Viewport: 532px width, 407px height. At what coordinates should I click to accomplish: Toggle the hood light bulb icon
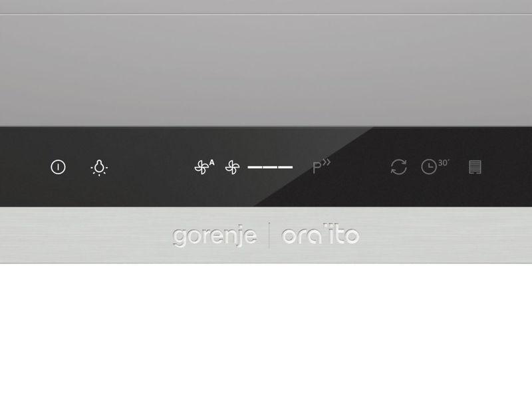pyautogui.click(x=99, y=168)
